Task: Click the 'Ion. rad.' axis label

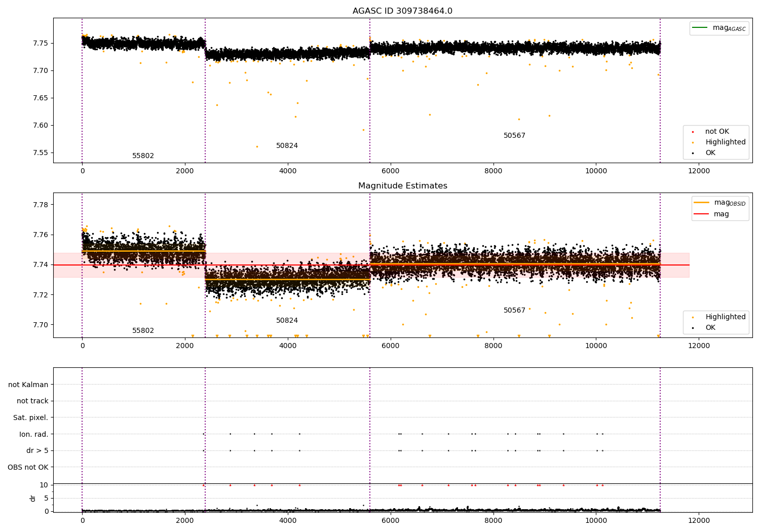Action: click(x=34, y=434)
